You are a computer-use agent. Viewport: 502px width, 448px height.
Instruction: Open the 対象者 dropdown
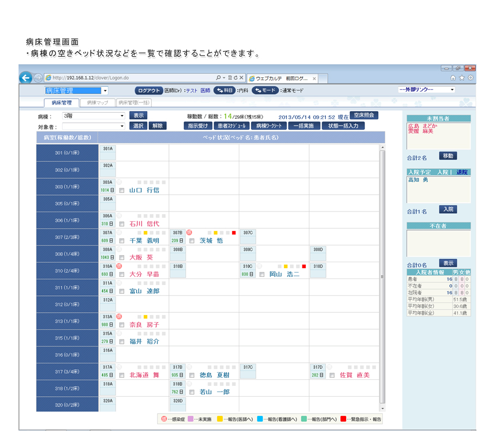(94, 126)
